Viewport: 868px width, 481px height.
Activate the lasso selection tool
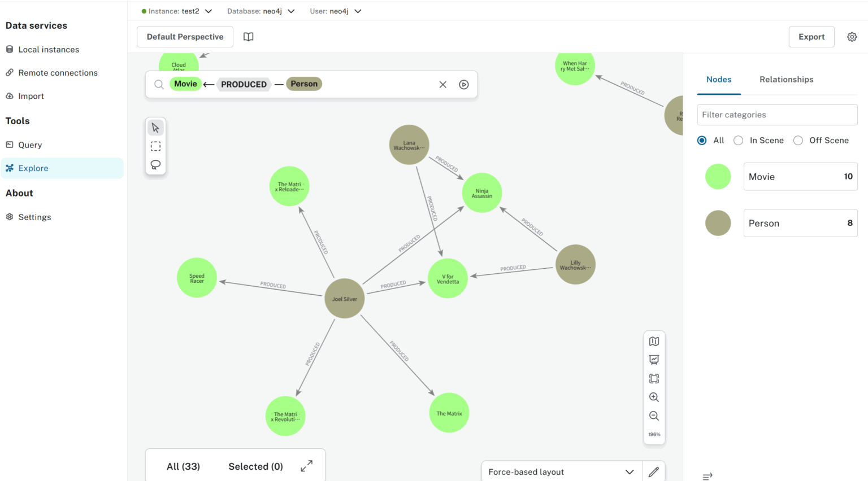tap(155, 164)
